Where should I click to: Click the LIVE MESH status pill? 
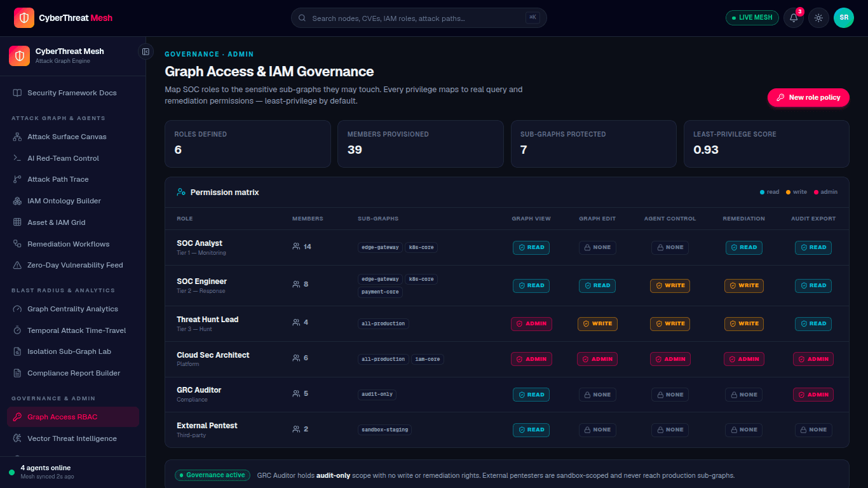pos(752,18)
